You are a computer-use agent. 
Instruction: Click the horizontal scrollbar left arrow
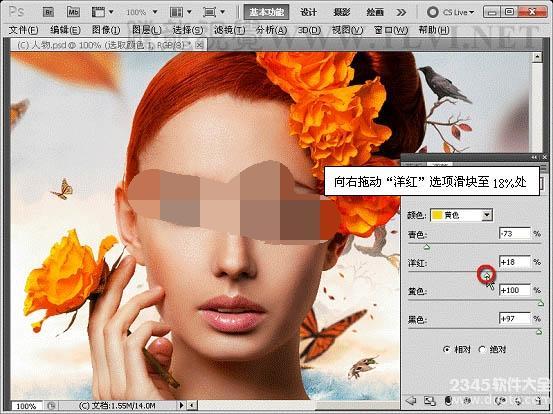click(x=192, y=406)
